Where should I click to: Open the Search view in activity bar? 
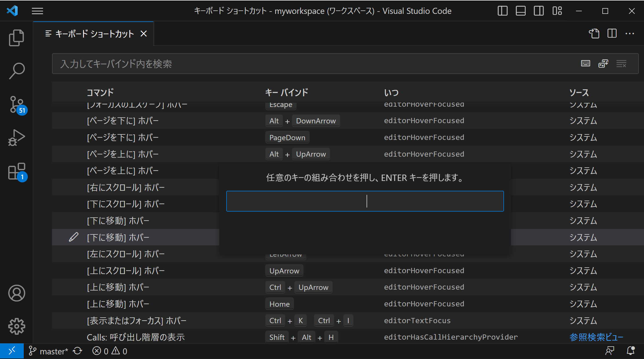pyautogui.click(x=16, y=71)
